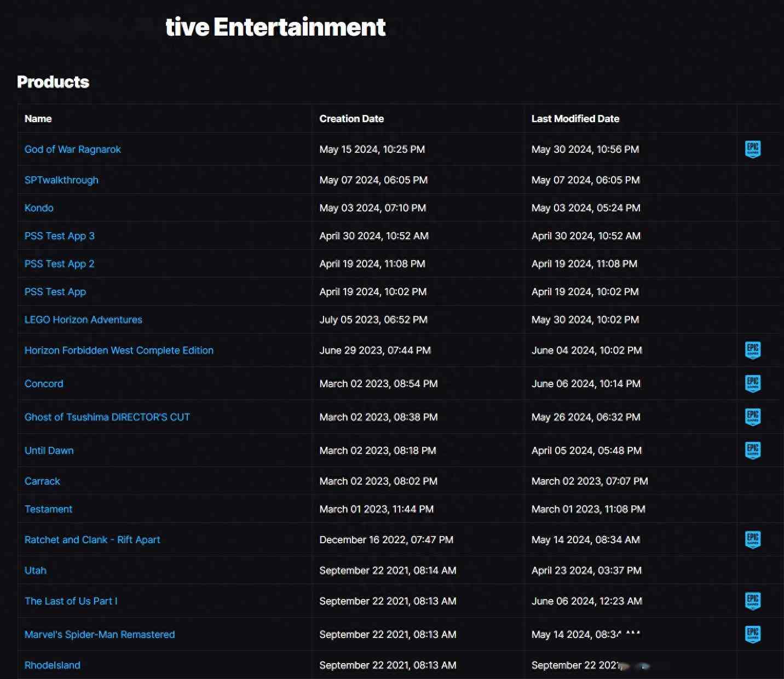Open the RhodeIsland product link

[53, 665]
